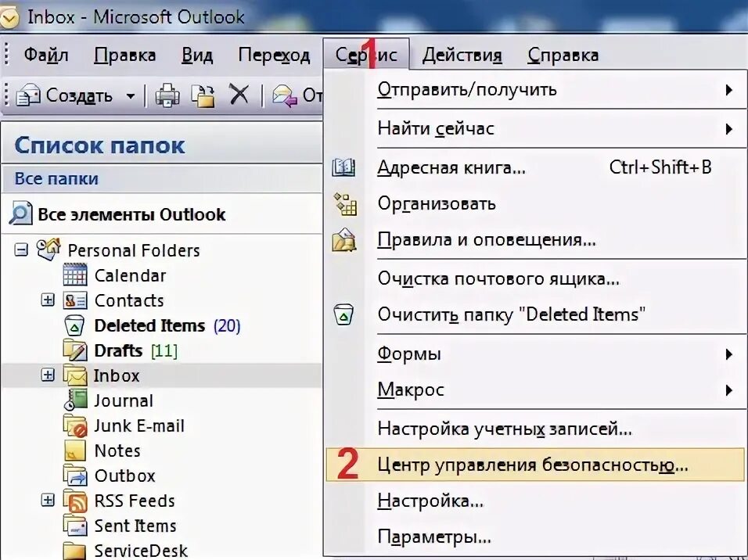Choose Правила и оповещения… entry
The width and height of the screenshot is (748, 560).
pyautogui.click(x=534, y=239)
